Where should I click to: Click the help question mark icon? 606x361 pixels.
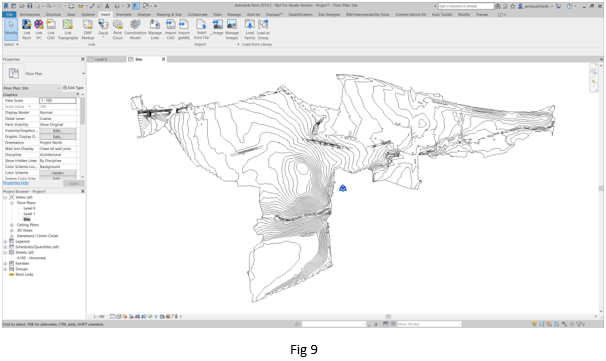click(x=569, y=6)
